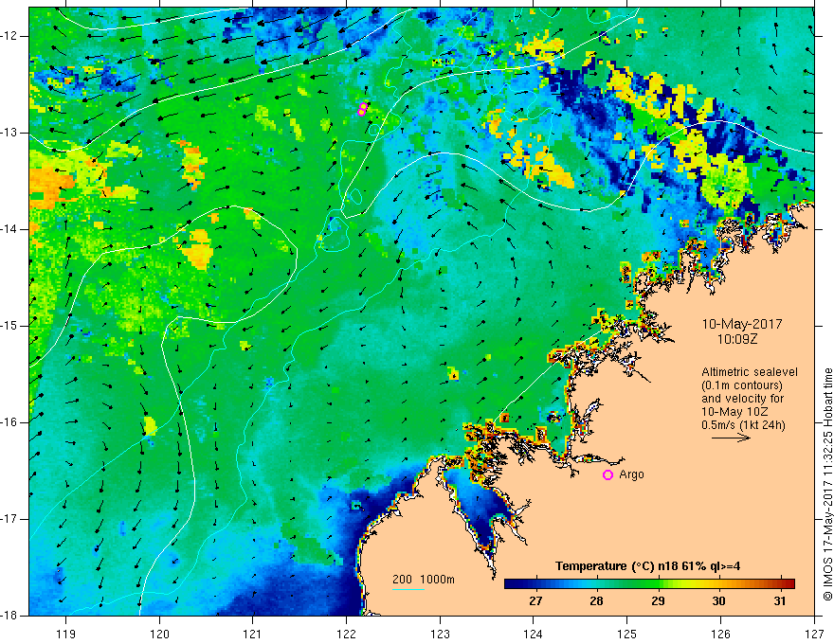
Task: Click the velocity scale reference arrow
Action: (731, 438)
